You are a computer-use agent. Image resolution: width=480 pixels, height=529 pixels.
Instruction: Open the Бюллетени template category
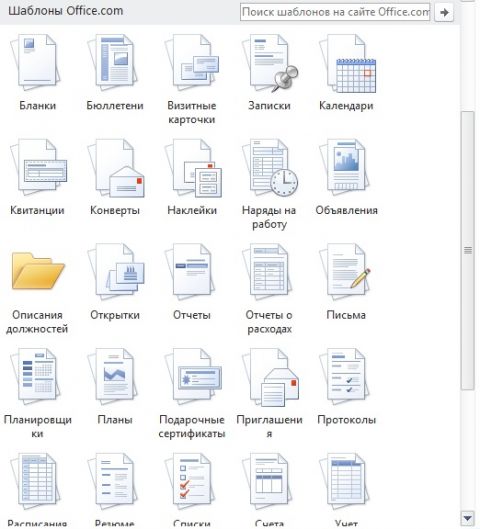coord(113,63)
